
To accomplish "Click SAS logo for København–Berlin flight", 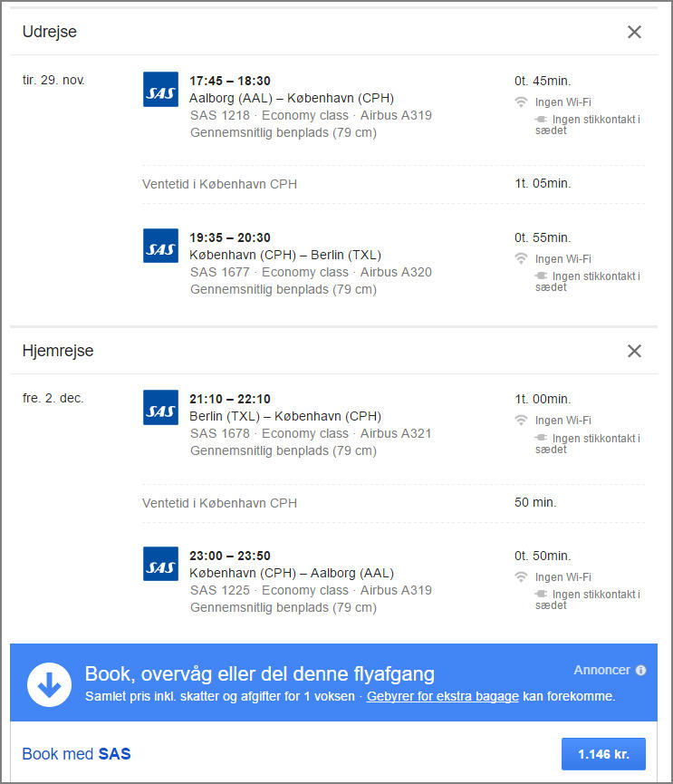I will click(161, 246).
